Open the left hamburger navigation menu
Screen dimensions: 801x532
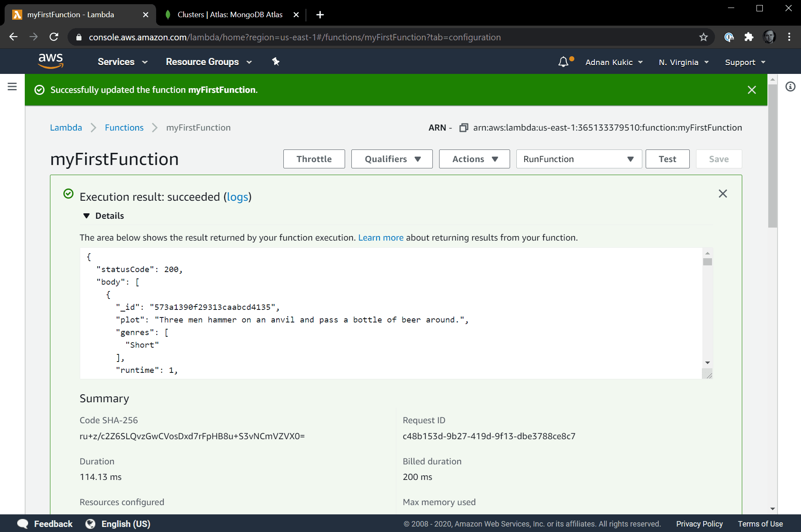tap(12, 86)
